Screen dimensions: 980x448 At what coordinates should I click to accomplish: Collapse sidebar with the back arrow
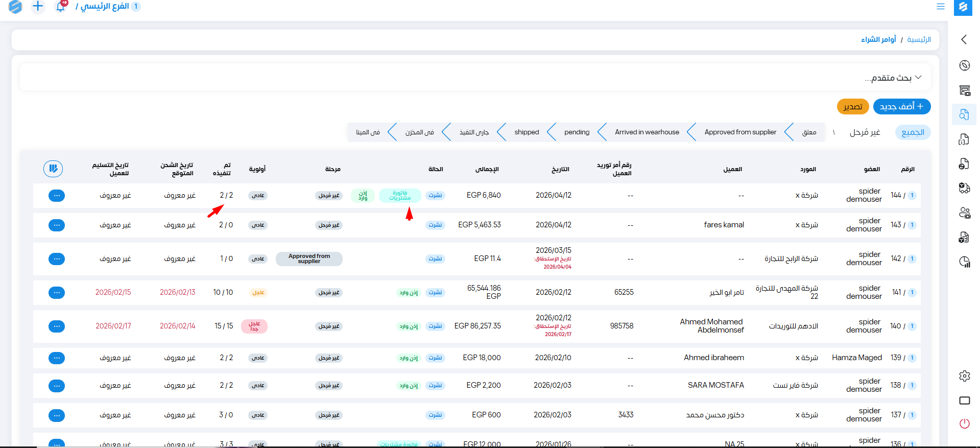[964, 39]
